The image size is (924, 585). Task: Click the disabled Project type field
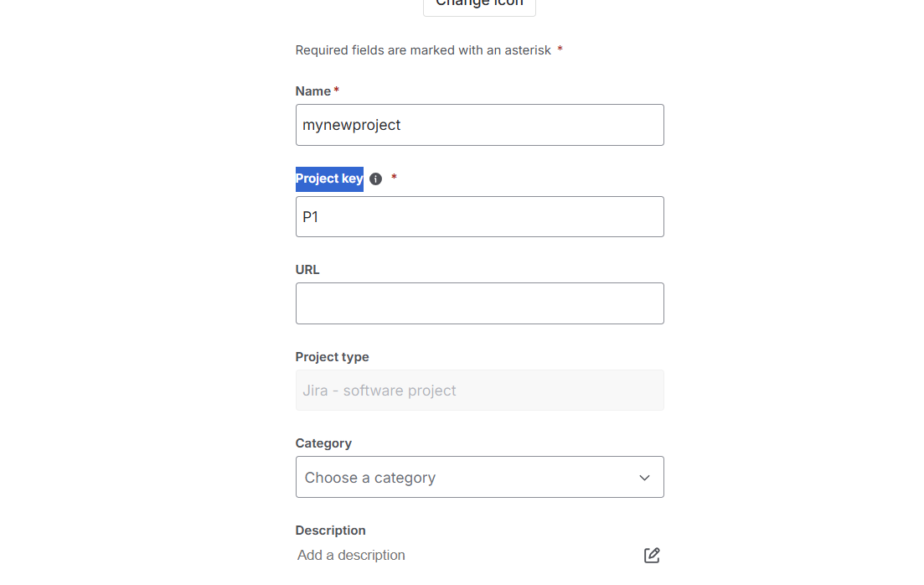479,391
